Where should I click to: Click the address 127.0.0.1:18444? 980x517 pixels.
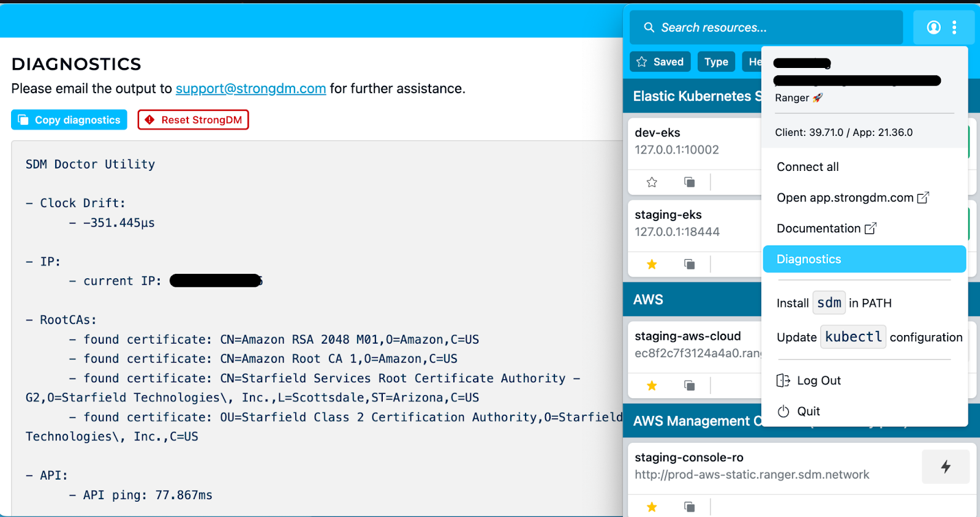coord(677,232)
